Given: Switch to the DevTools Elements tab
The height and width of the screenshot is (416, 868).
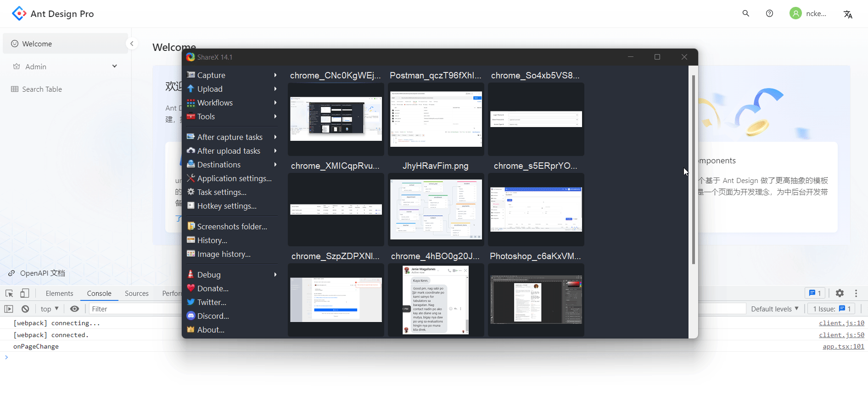Looking at the screenshot, I should pos(59,294).
